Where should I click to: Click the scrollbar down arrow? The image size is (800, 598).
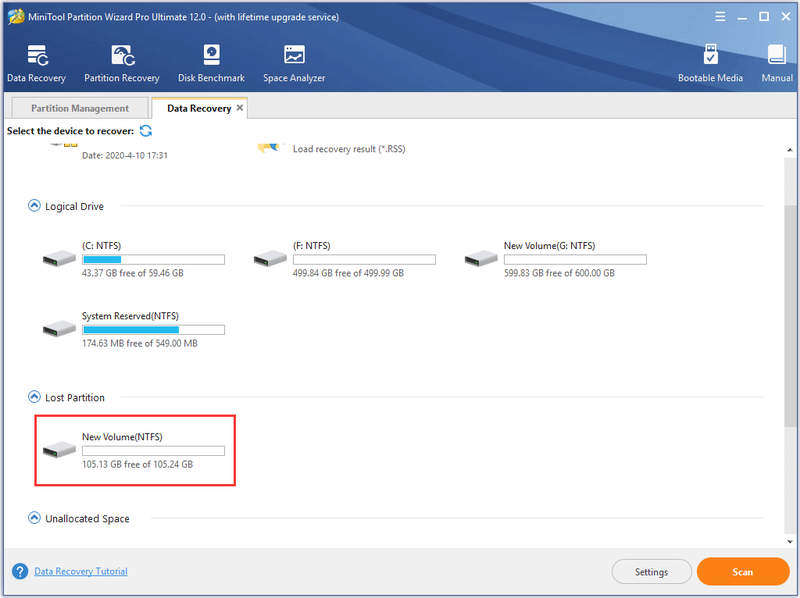point(790,542)
